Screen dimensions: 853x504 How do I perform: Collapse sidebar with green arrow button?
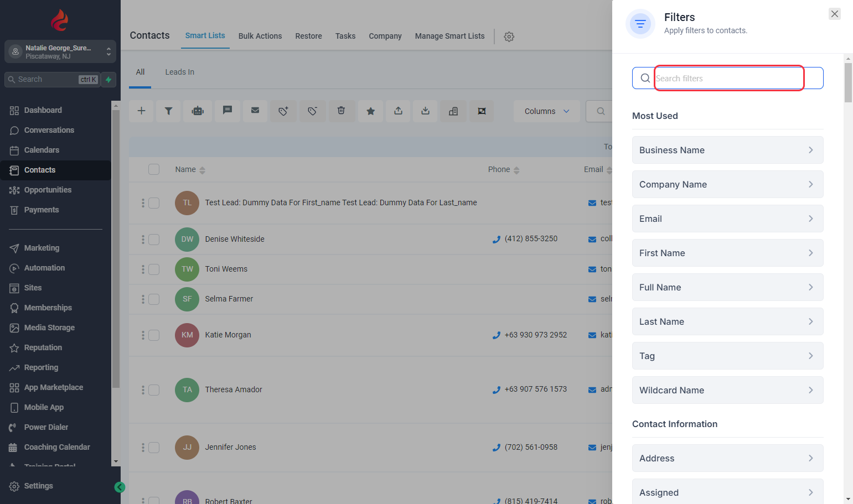coord(120,487)
